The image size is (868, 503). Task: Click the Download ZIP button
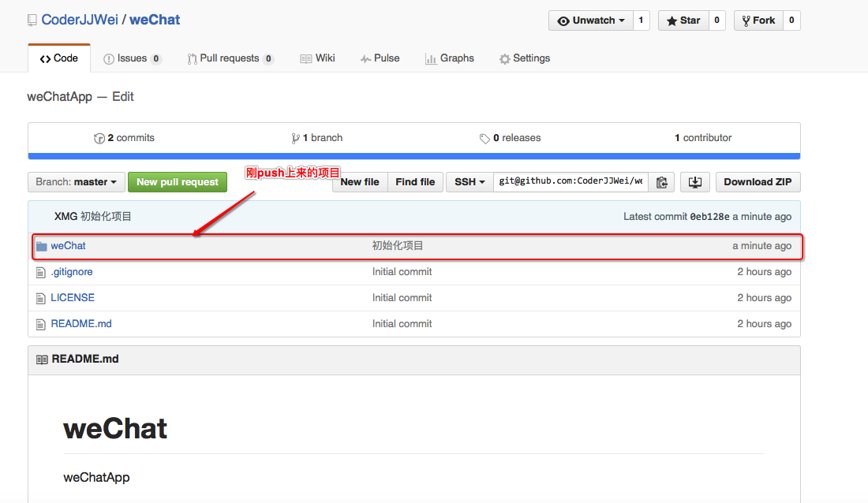[758, 182]
